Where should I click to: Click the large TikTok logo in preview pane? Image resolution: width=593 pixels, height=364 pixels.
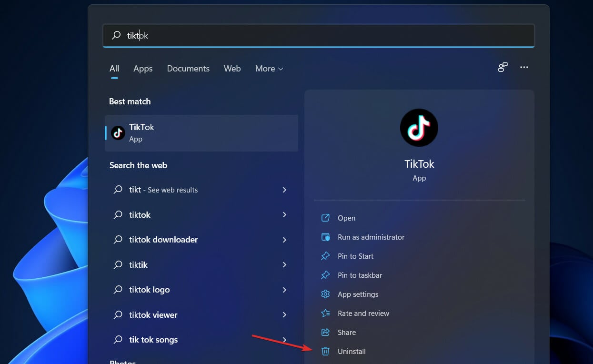tap(419, 128)
